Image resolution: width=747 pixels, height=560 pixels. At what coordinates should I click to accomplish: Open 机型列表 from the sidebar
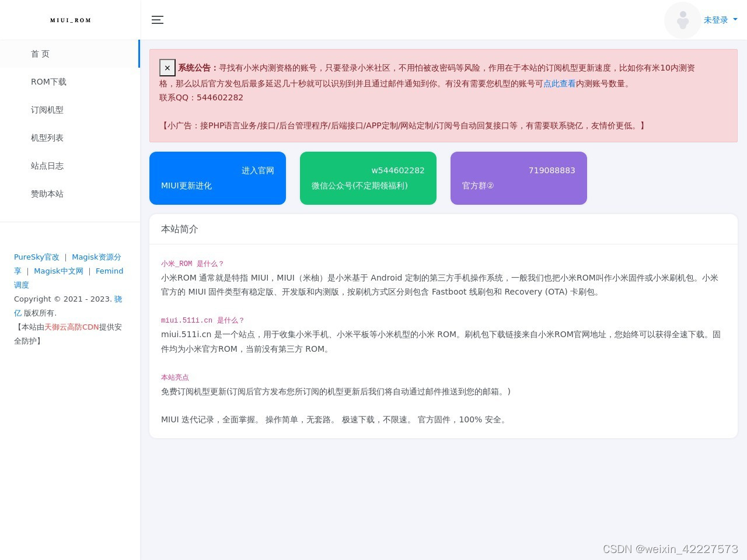(x=70, y=138)
